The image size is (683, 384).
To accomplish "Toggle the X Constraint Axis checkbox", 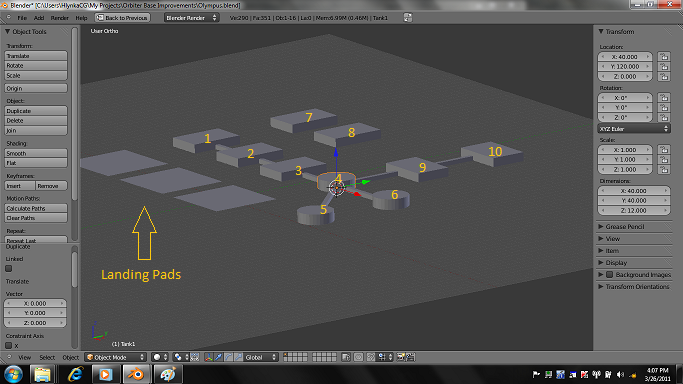I will pyautogui.click(x=9, y=346).
